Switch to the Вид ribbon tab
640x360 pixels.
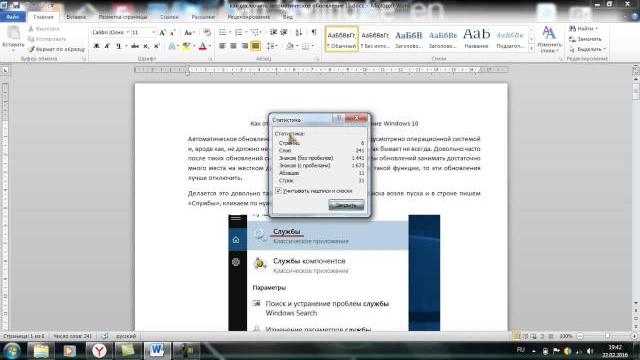288,17
